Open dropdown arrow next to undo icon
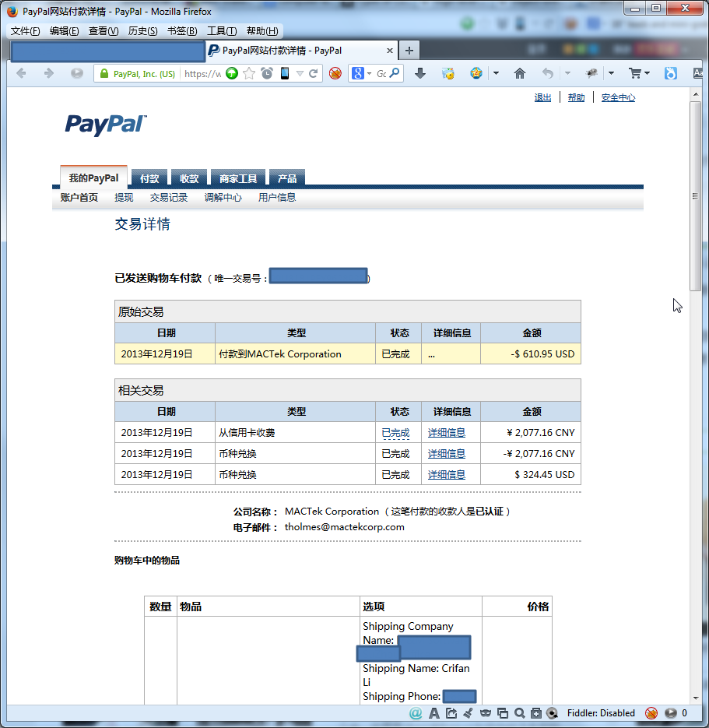709x728 pixels. 567,73
